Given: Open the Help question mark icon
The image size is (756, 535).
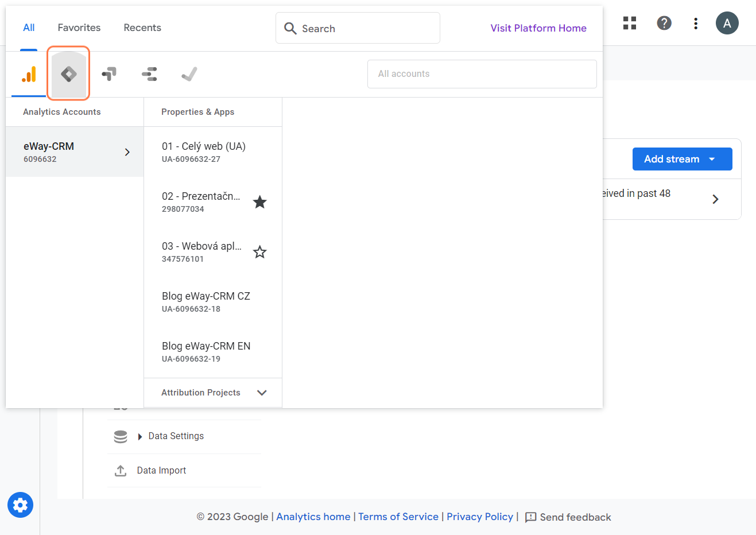Looking at the screenshot, I should (664, 23).
